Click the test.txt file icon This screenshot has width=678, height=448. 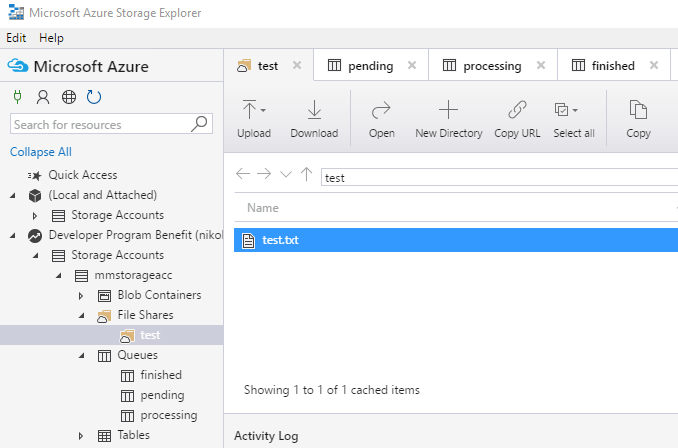pyautogui.click(x=248, y=240)
